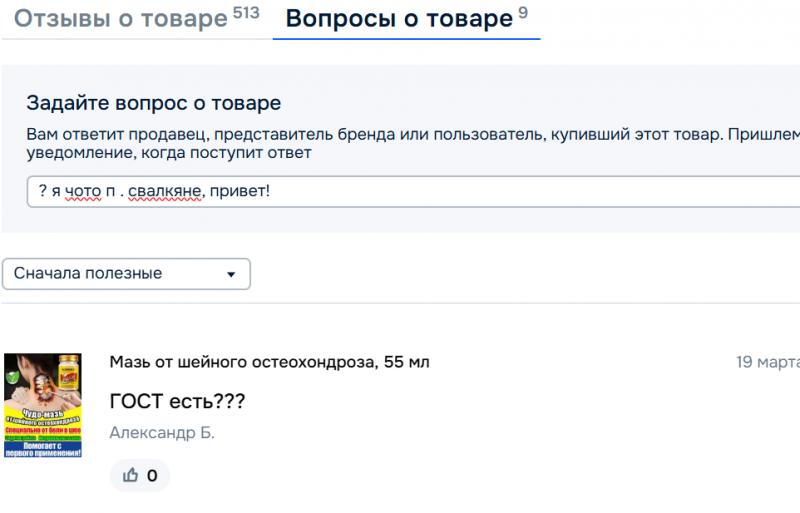This screenshot has height=513, width=800.
Task: Open the "Сначала полезные" sort dropdown
Action: coord(126,274)
